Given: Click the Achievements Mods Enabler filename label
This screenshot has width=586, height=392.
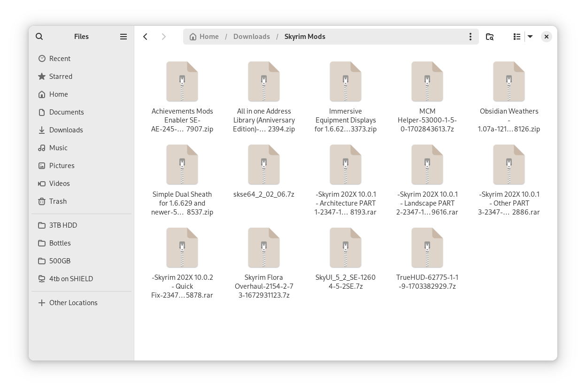Looking at the screenshot, I should click(x=182, y=120).
